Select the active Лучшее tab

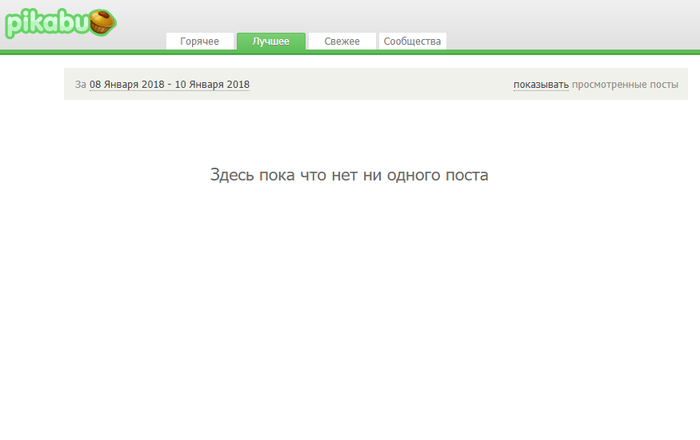coord(270,41)
